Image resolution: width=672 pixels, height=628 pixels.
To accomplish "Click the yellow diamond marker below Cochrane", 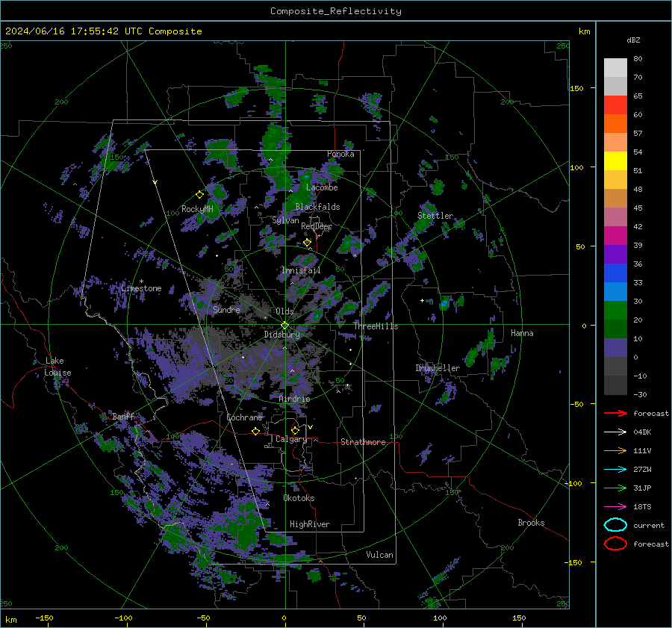I will (256, 431).
